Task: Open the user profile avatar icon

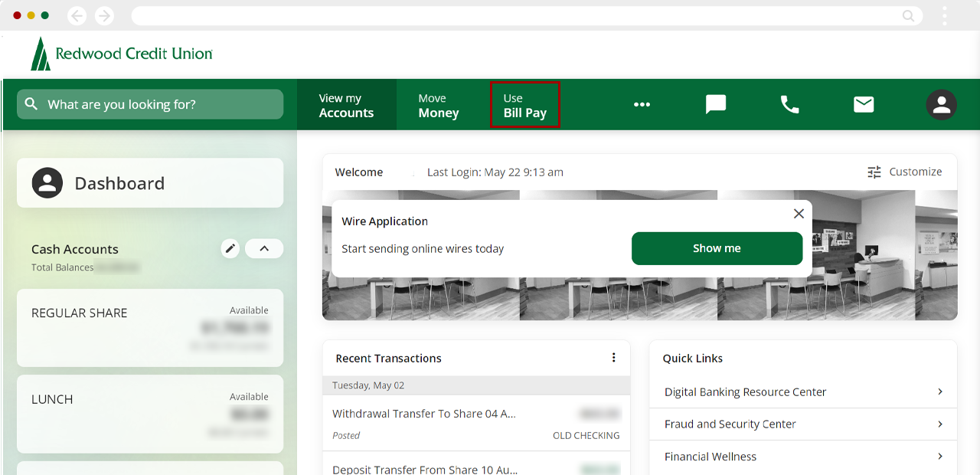Action: click(941, 105)
